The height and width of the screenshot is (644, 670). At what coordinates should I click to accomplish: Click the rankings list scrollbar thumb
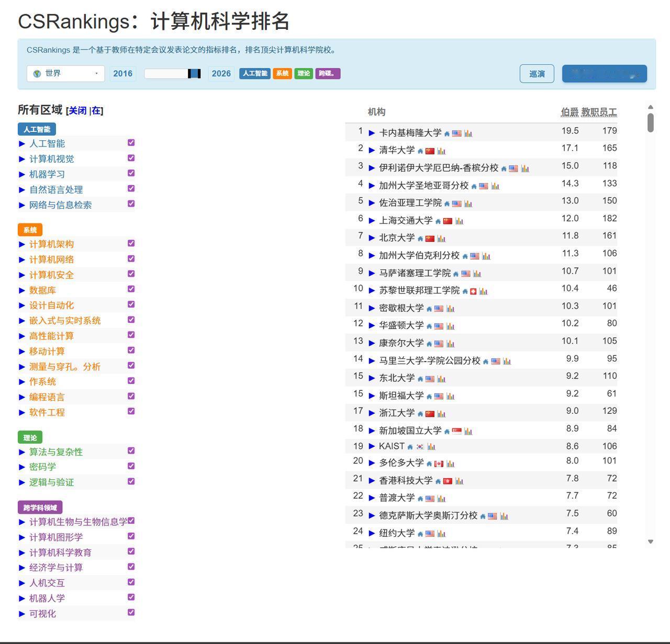pyautogui.click(x=651, y=123)
